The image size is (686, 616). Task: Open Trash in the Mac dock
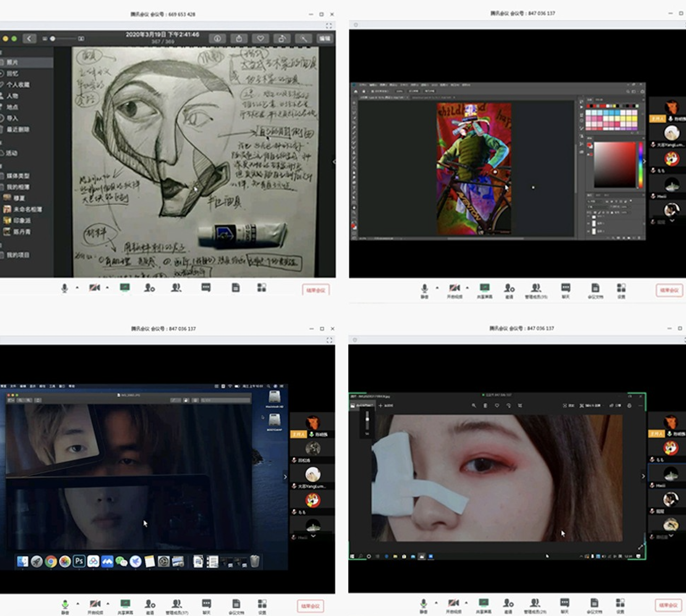click(x=255, y=561)
